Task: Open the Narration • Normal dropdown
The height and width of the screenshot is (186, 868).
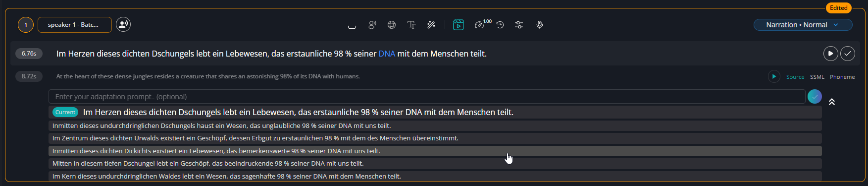Action: click(x=803, y=25)
